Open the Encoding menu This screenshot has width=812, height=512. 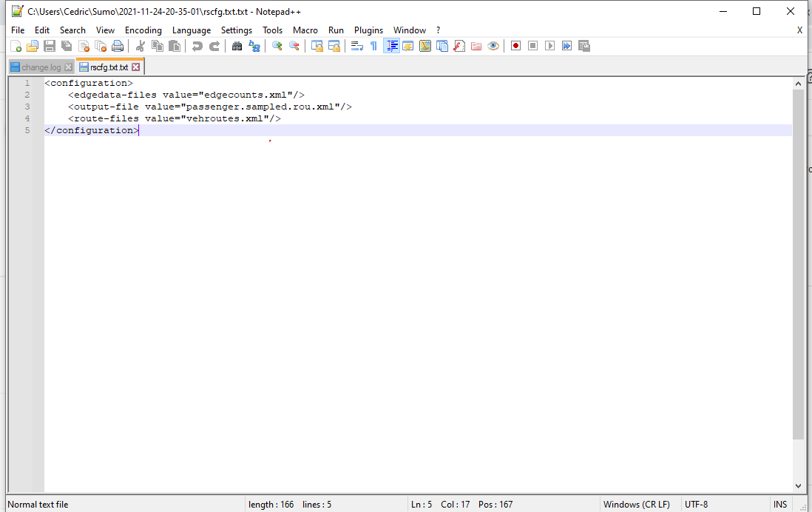tap(143, 30)
